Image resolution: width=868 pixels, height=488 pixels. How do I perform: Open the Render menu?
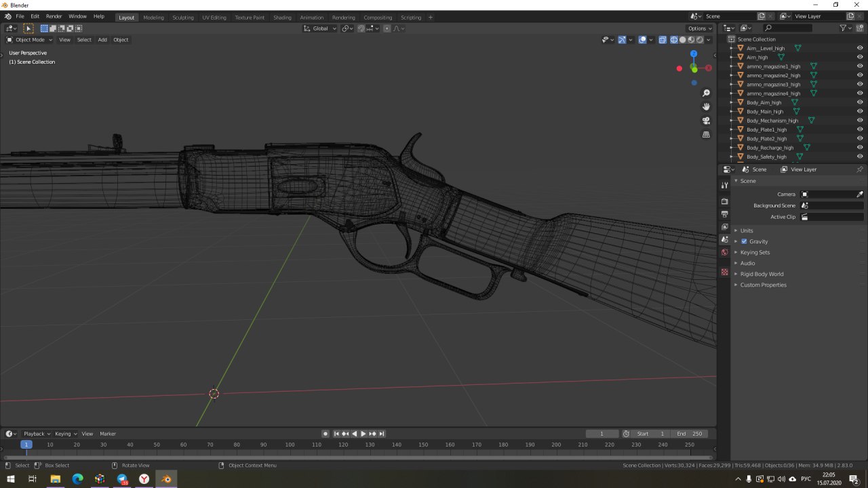54,16
